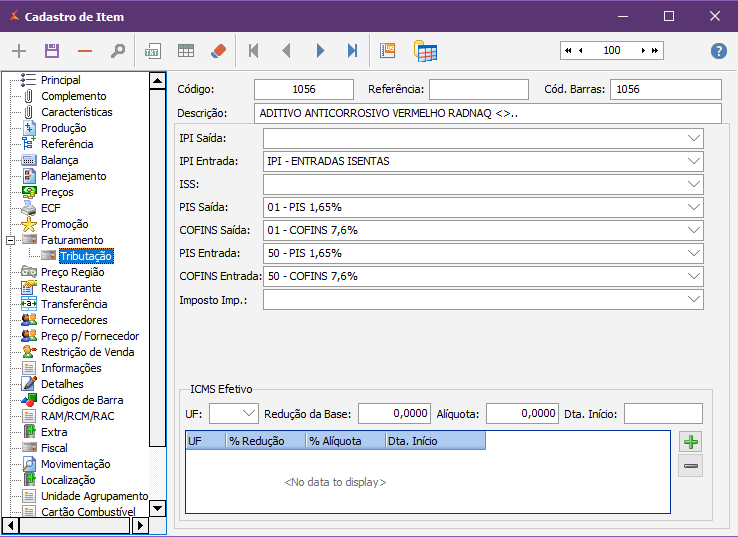Open the IPI Saída dropdown
The height and width of the screenshot is (537, 738).
(x=694, y=138)
